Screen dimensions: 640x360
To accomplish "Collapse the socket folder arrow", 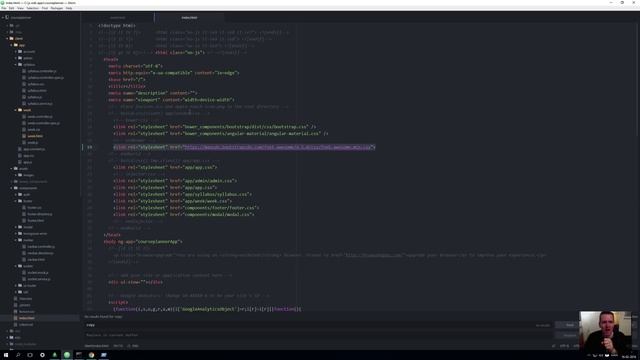I will pos(16,266).
